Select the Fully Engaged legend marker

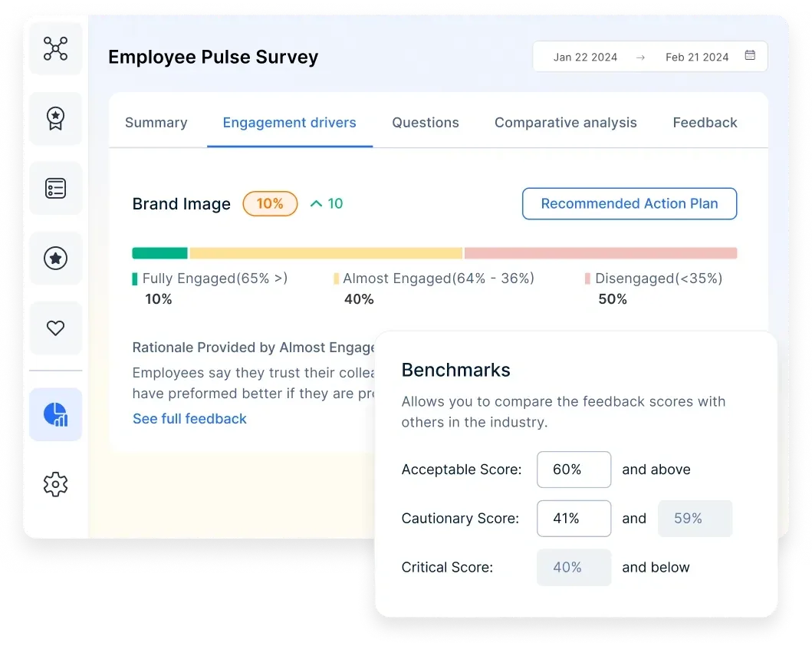136,279
